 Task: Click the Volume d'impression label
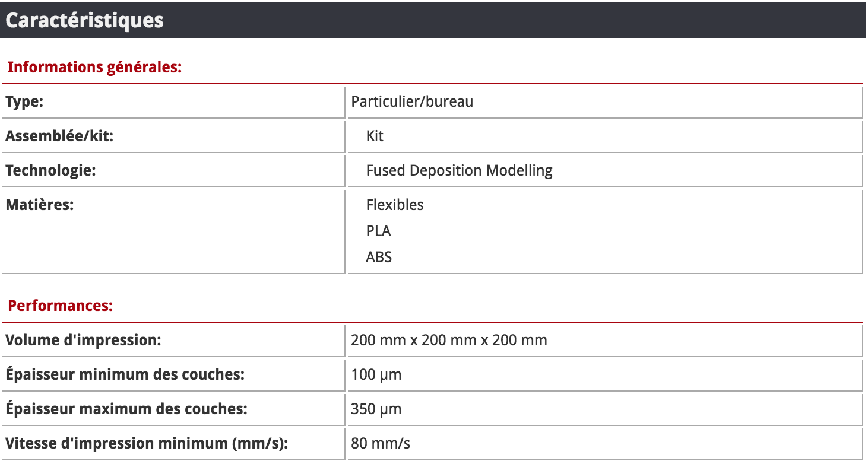pyautogui.click(x=83, y=341)
